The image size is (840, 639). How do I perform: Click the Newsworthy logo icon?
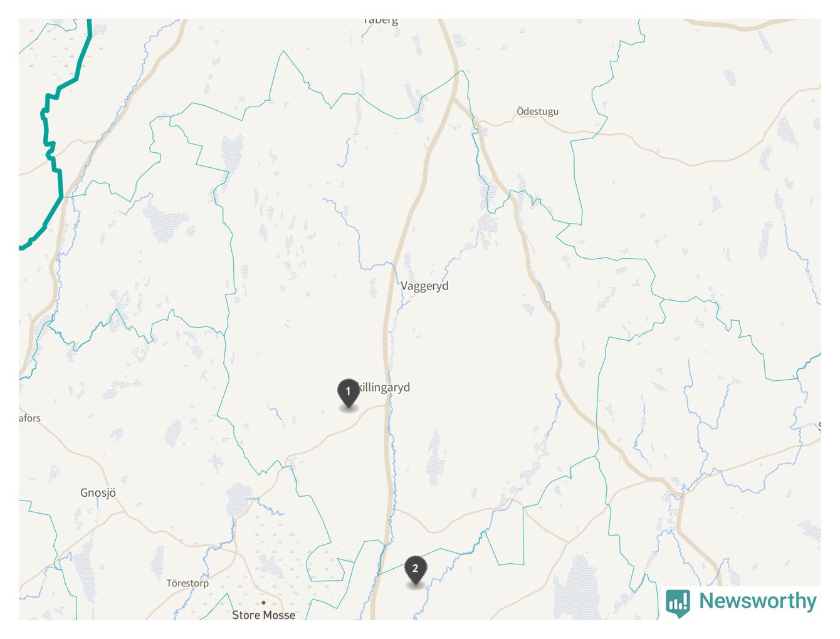point(678,603)
